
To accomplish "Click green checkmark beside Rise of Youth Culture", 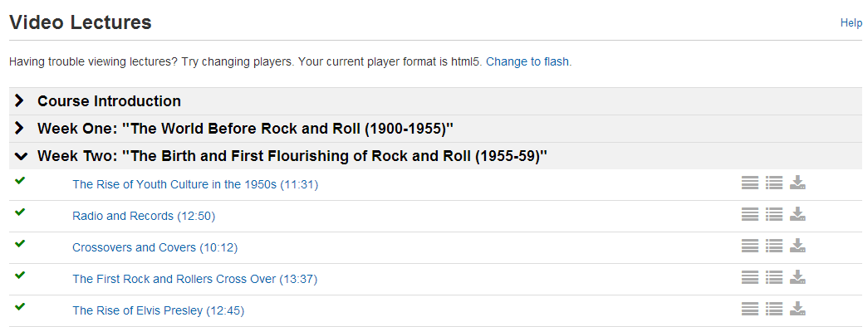I will [x=20, y=180].
